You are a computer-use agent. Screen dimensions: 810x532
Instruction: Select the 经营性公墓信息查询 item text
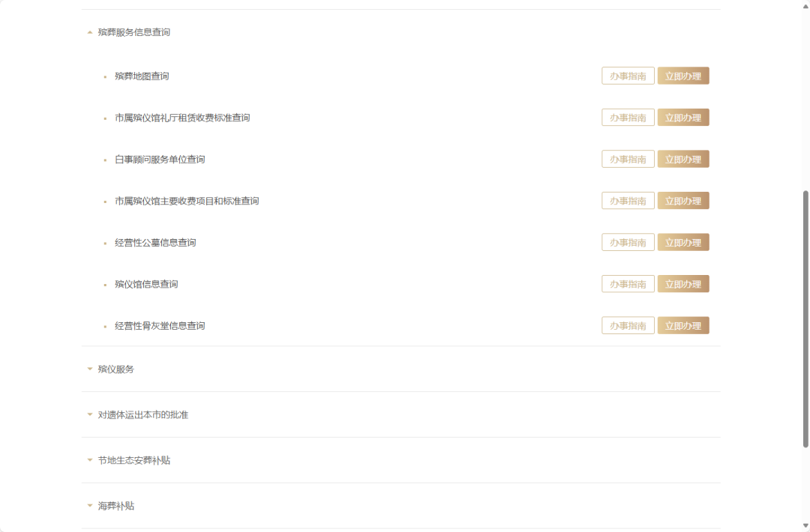[x=155, y=243]
